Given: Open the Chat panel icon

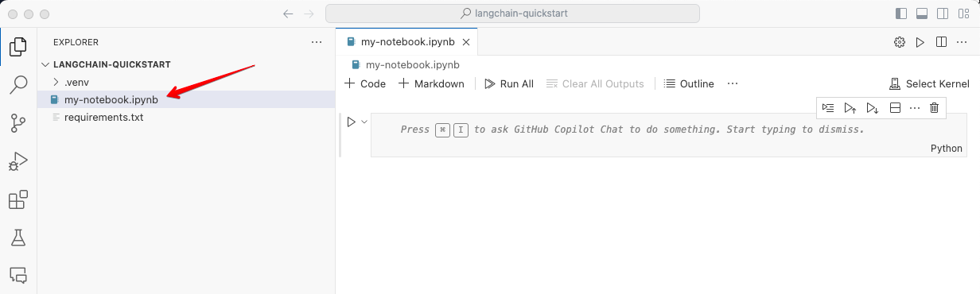Looking at the screenshot, I should pyautogui.click(x=18, y=275).
